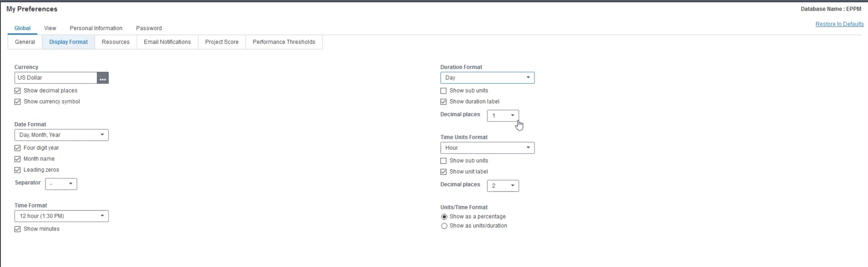Uncheck Show unit label

tap(443, 172)
